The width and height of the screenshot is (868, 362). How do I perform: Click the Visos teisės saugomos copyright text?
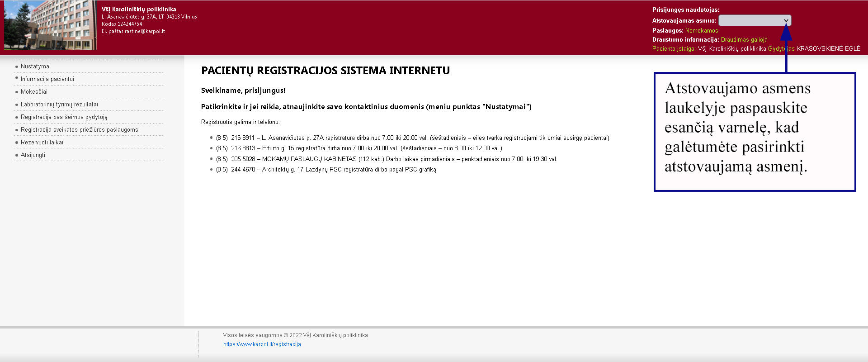point(295,335)
